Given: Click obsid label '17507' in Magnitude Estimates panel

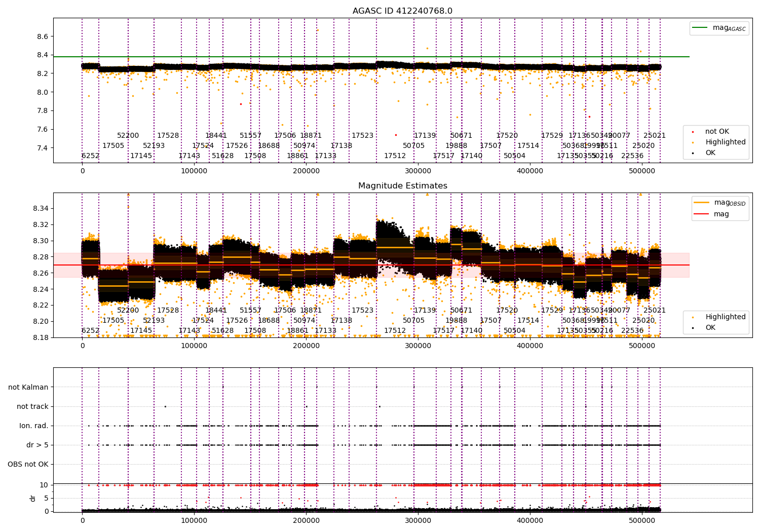Looking at the screenshot, I should click(491, 320).
